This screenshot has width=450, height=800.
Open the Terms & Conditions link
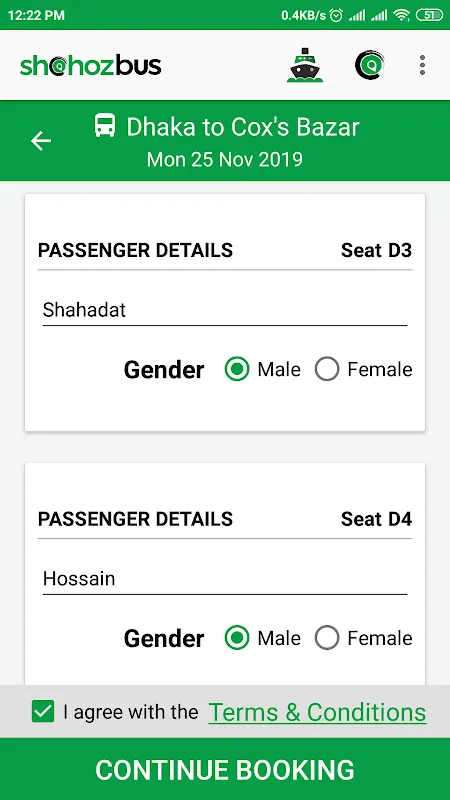(x=317, y=712)
